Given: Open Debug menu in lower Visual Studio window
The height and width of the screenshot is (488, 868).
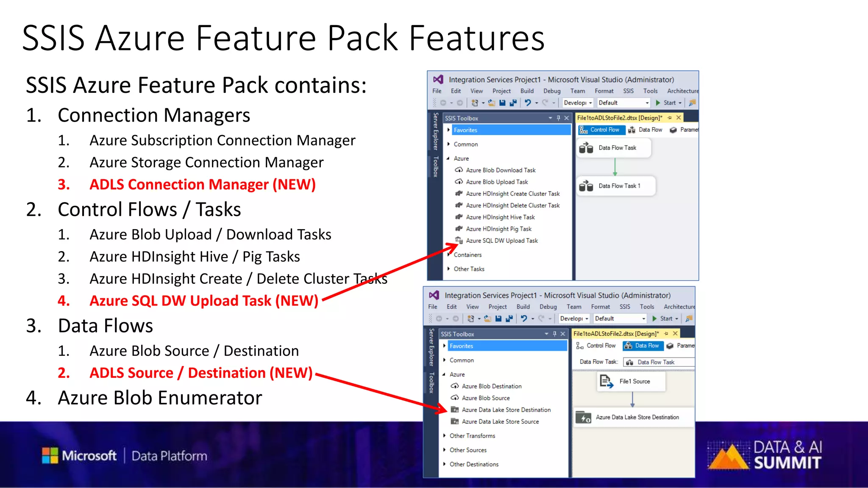Looking at the screenshot, I should pos(548,307).
